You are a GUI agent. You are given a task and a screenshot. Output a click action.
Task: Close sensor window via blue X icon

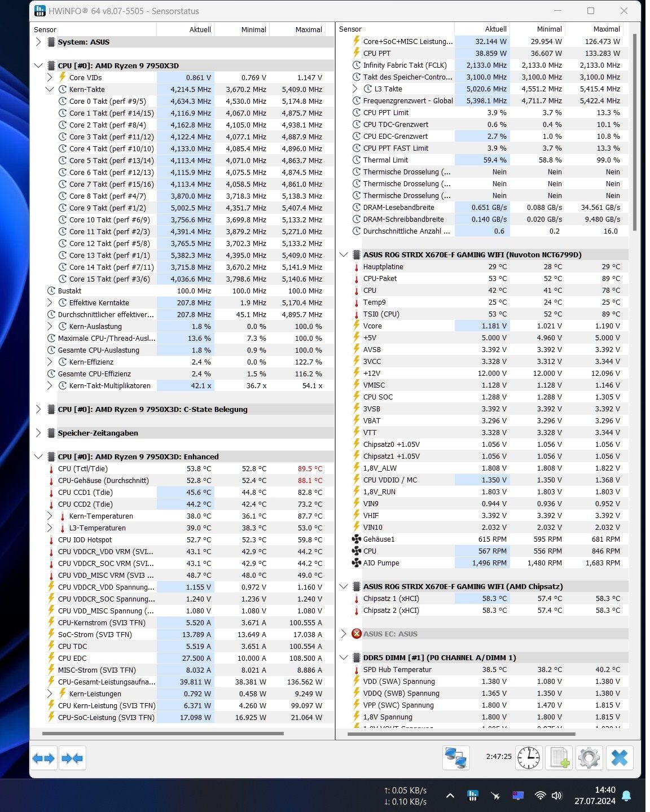[x=620, y=758]
